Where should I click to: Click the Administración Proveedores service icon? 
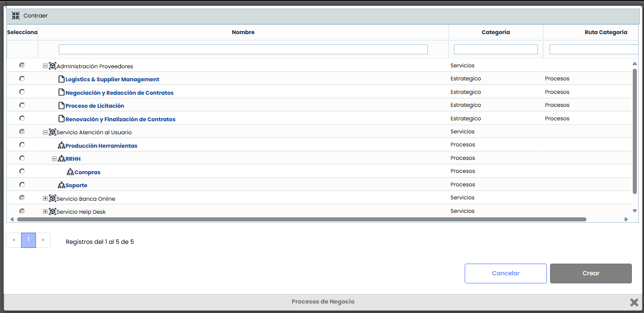tap(53, 66)
